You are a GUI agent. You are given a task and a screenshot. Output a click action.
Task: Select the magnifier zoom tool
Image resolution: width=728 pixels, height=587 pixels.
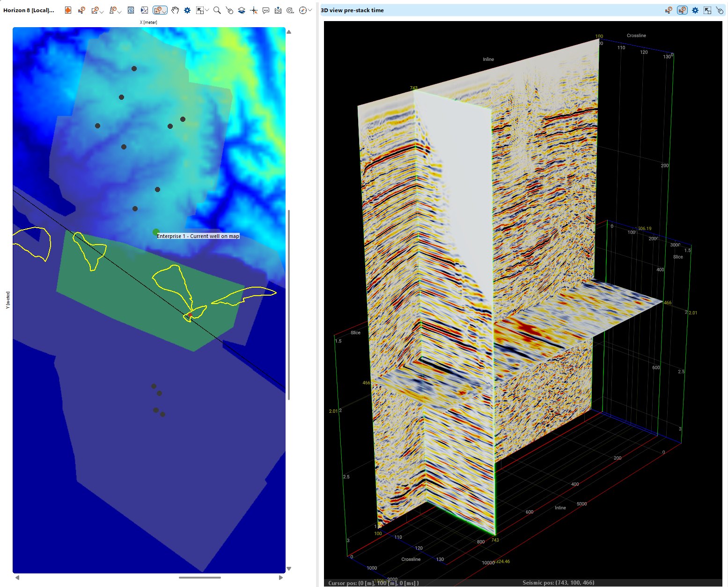click(217, 10)
